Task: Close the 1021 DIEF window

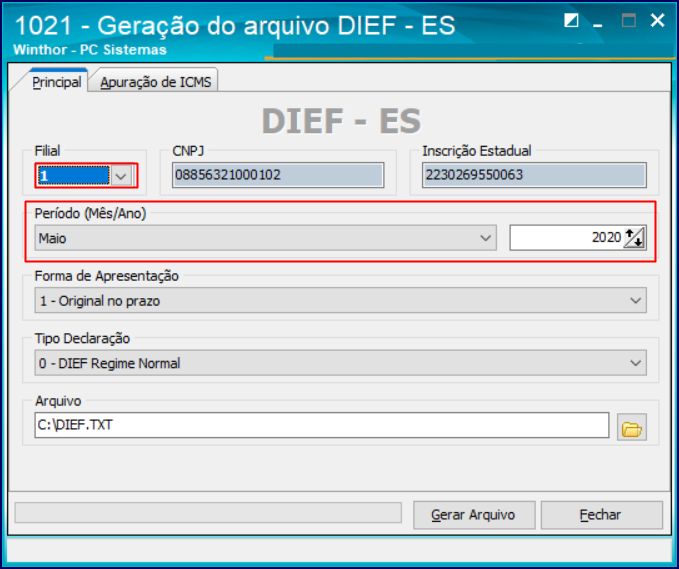Action: click(657, 20)
